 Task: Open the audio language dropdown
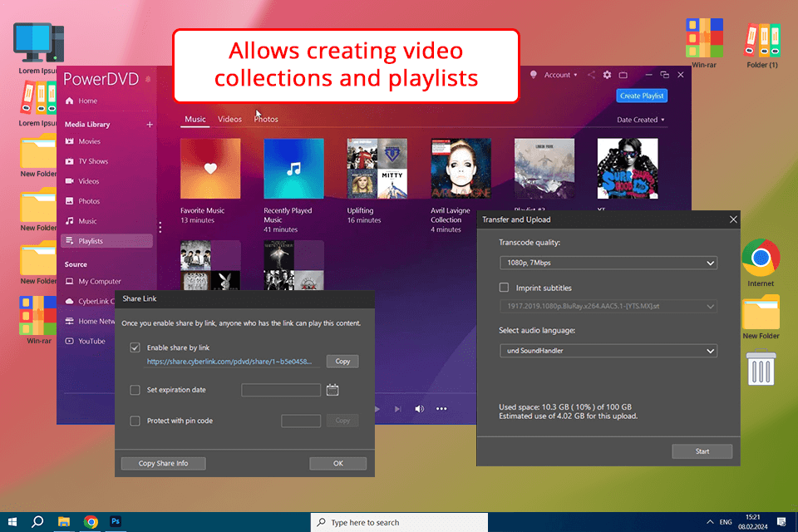pyautogui.click(x=608, y=351)
